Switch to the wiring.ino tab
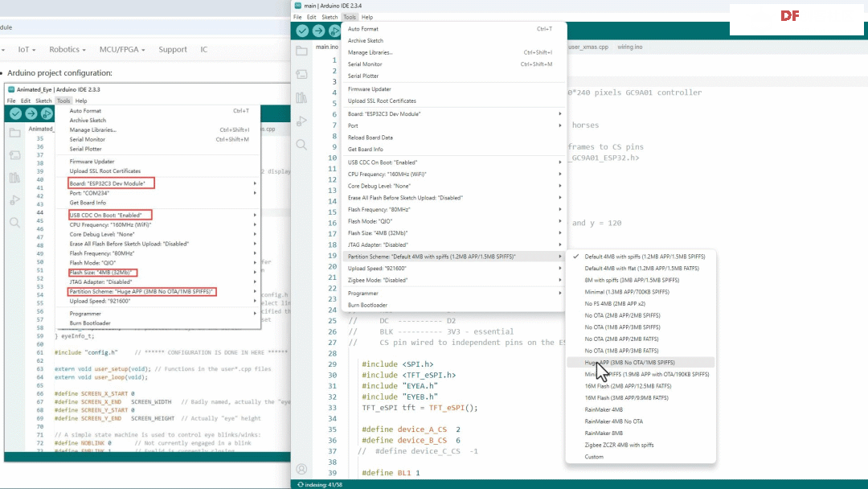The height and width of the screenshot is (489, 868). click(630, 47)
